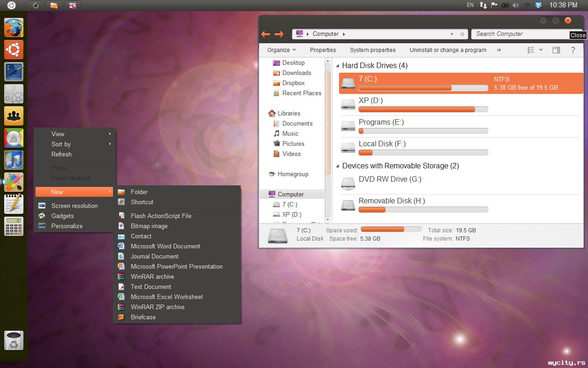Click the WinRAR archive icon in New submenu
The height and width of the screenshot is (368, 588).
[x=121, y=276]
